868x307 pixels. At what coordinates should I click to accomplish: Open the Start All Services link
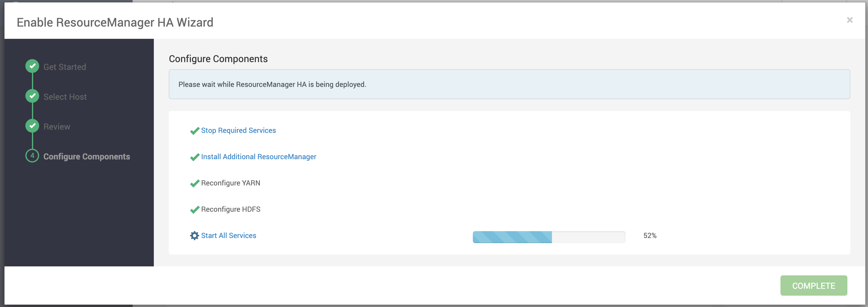point(228,236)
